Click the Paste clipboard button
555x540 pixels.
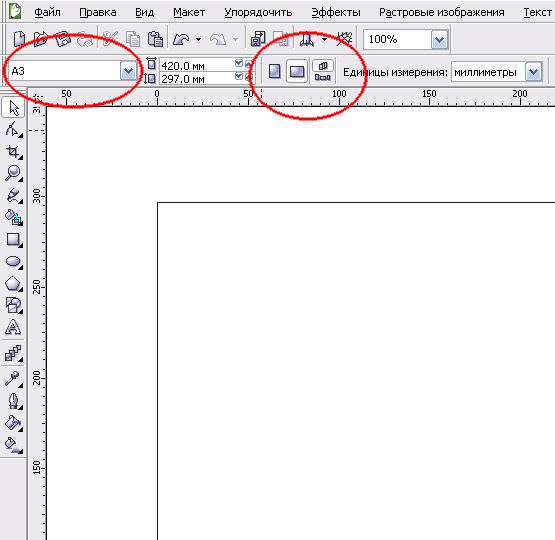(155, 39)
